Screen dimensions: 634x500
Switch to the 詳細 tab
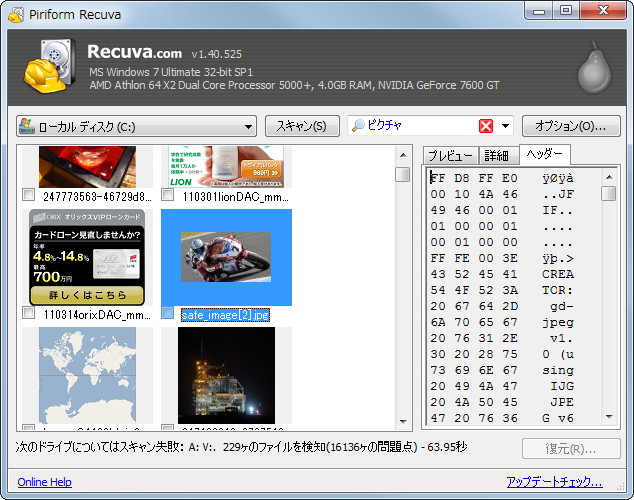pos(497,156)
